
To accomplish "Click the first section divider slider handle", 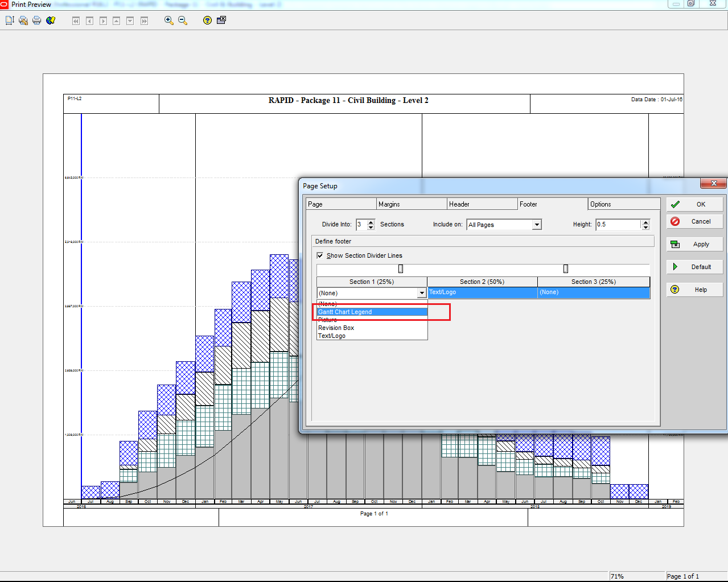I will [401, 269].
